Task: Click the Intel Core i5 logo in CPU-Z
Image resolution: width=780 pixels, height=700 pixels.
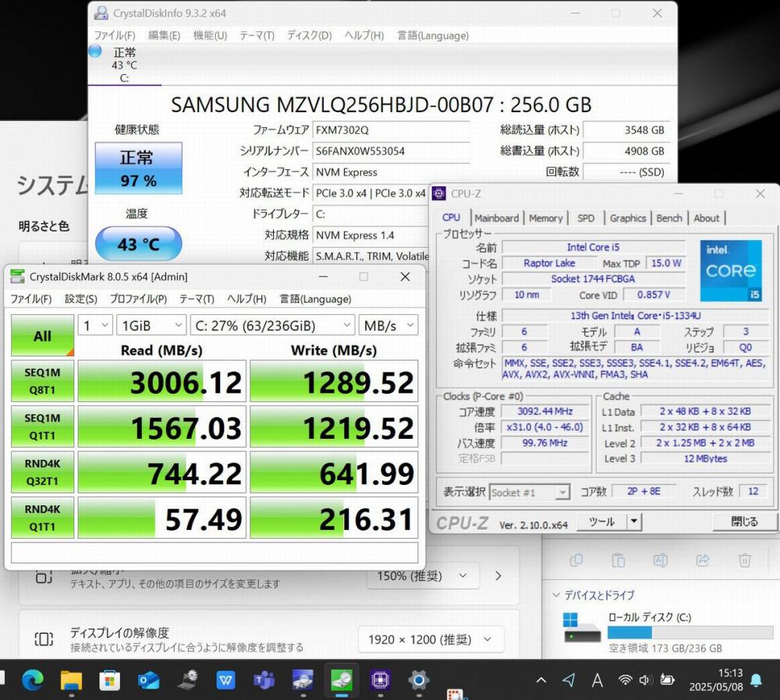Action: [x=731, y=270]
